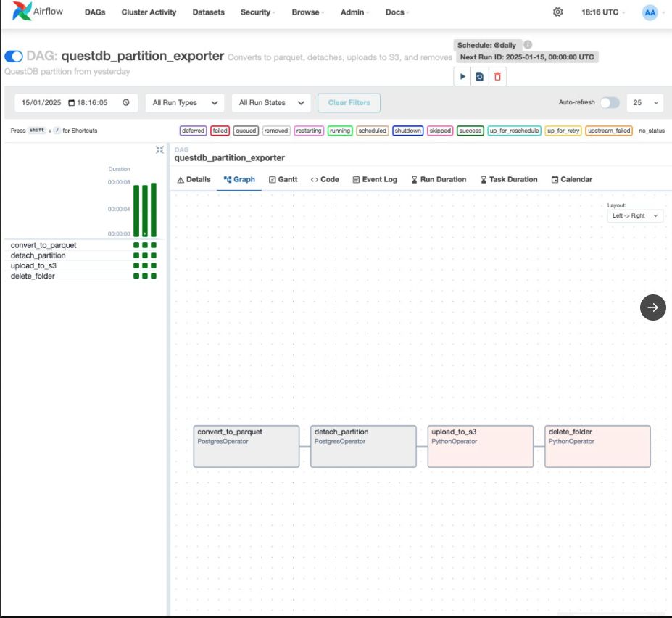
Task: Select the convert_to_parquet graph node
Action: coord(246,446)
